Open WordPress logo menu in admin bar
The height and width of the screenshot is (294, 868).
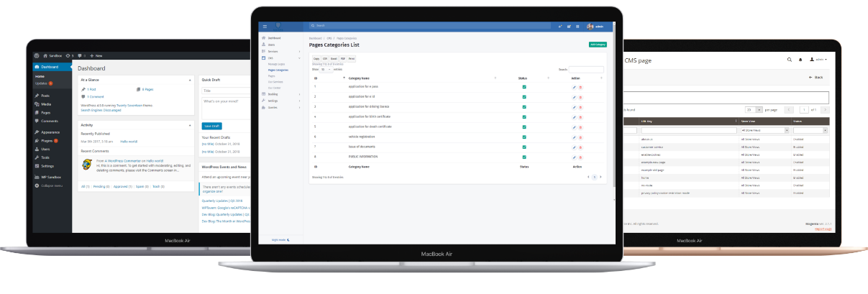coord(36,55)
